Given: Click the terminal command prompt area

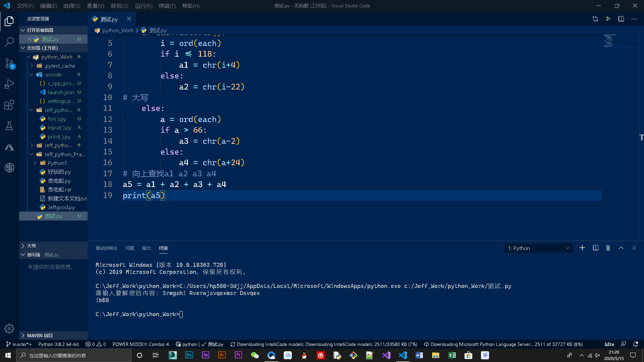Looking at the screenshot, I should tap(139, 314).
